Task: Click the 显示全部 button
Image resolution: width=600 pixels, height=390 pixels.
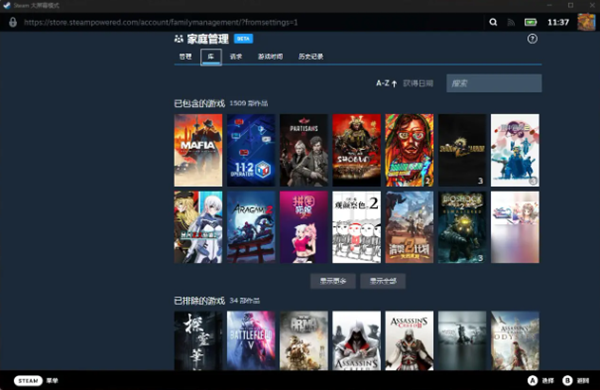Action: pyautogui.click(x=383, y=281)
